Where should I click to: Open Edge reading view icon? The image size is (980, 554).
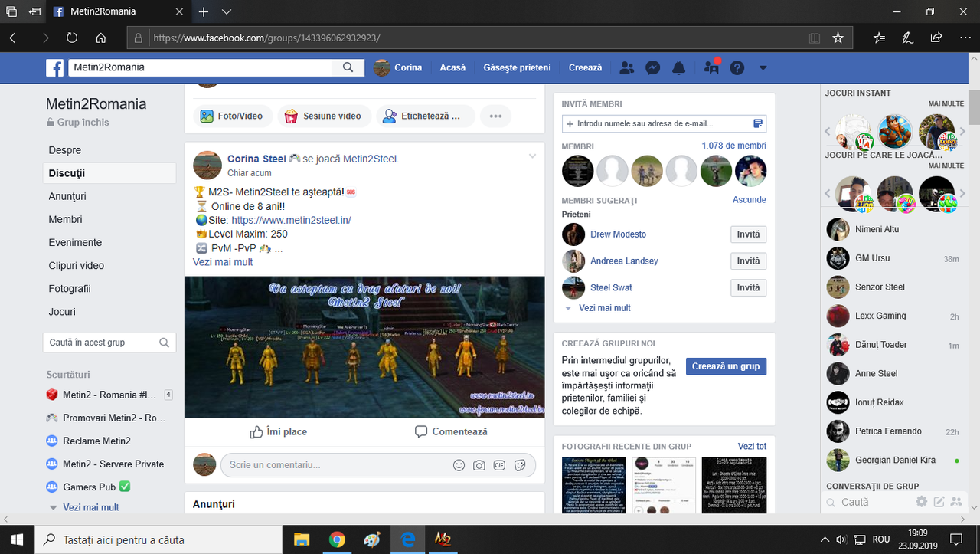pos(815,38)
